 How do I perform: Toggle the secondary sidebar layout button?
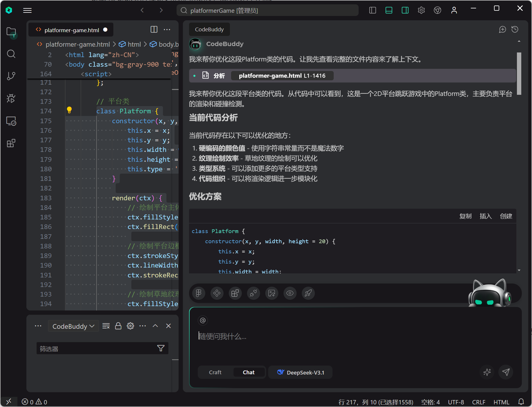tap(405, 10)
